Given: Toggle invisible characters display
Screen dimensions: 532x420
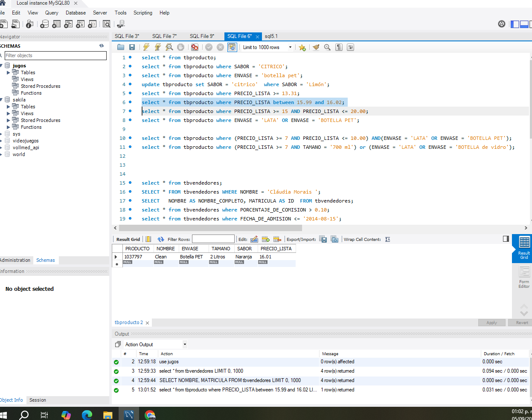Looking at the screenshot, I should coord(339,47).
